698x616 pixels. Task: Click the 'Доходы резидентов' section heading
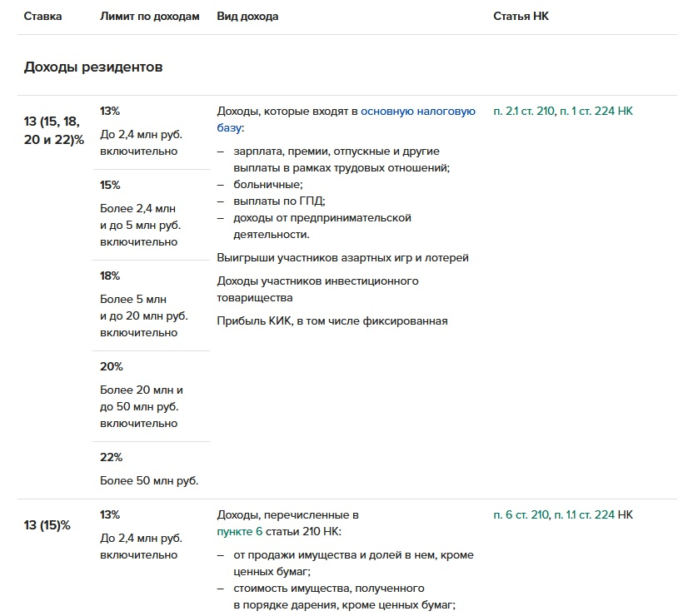pos(93,67)
